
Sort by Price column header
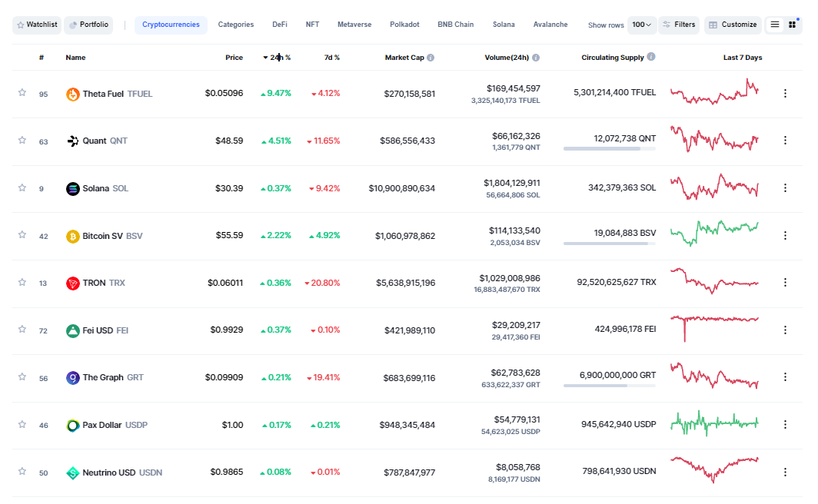pyautogui.click(x=234, y=58)
